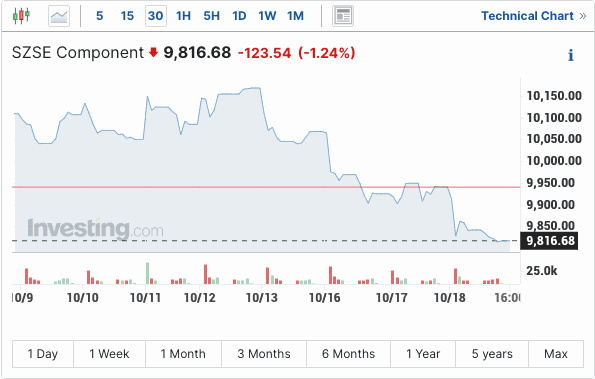Click the red down arrow indicator
595x379 pixels.
(153, 52)
